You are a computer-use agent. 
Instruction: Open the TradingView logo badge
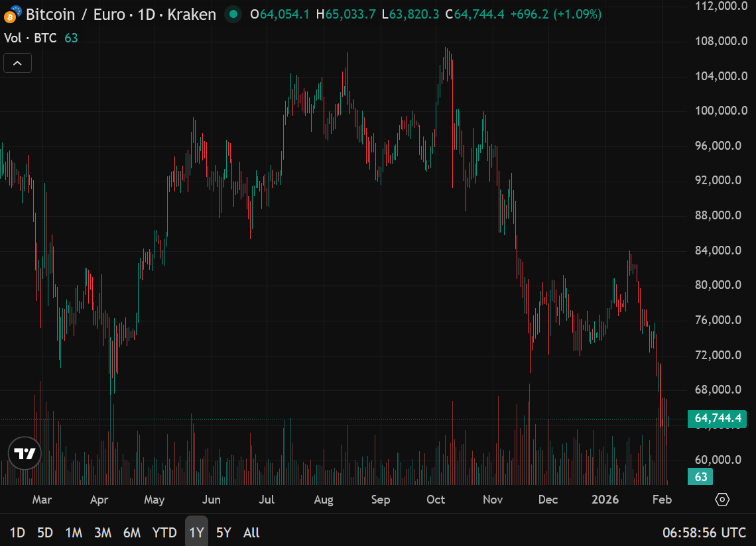pyautogui.click(x=25, y=453)
